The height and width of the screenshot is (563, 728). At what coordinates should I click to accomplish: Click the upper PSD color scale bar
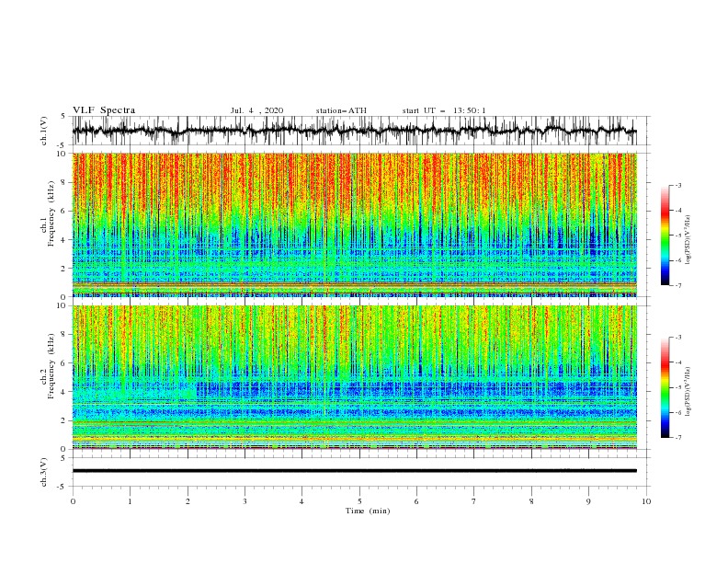coord(665,236)
